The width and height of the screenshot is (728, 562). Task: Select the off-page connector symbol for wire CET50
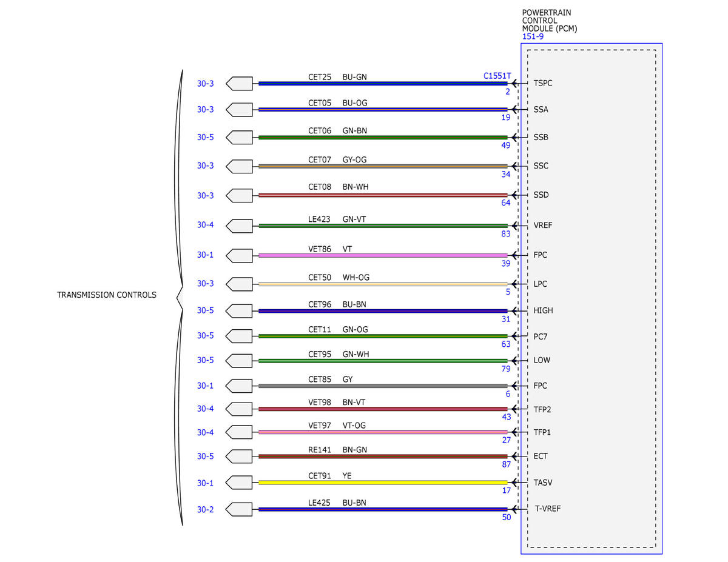[239, 284]
